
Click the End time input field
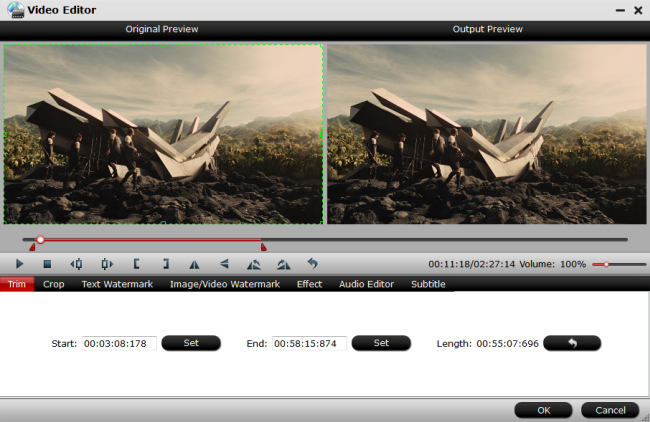pyautogui.click(x=309, y=343)
